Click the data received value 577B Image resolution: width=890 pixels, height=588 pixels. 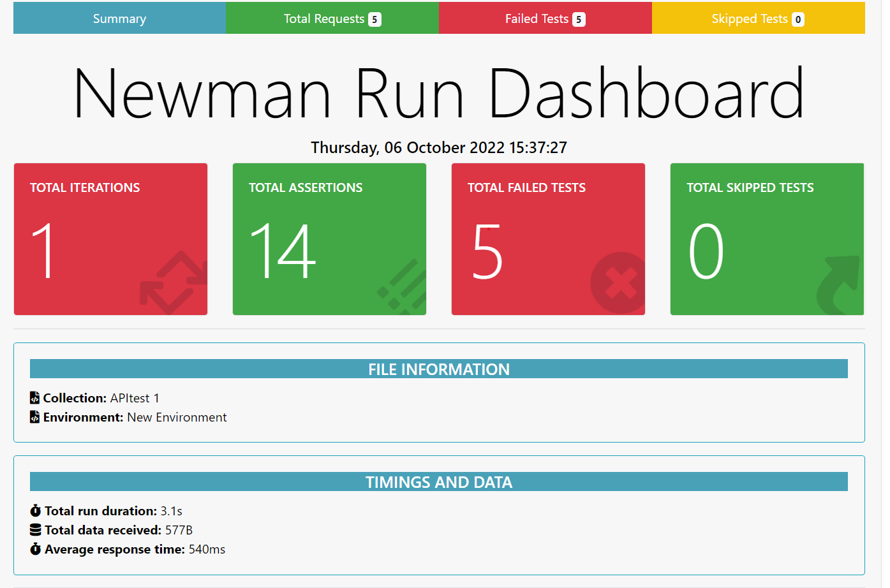tap(179, 530)
